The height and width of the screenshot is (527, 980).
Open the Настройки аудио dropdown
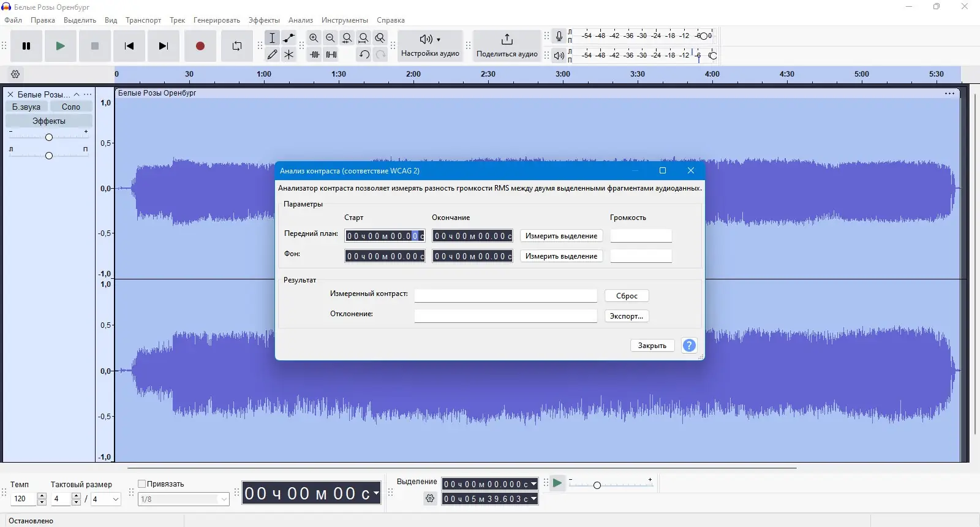(430, 46)
